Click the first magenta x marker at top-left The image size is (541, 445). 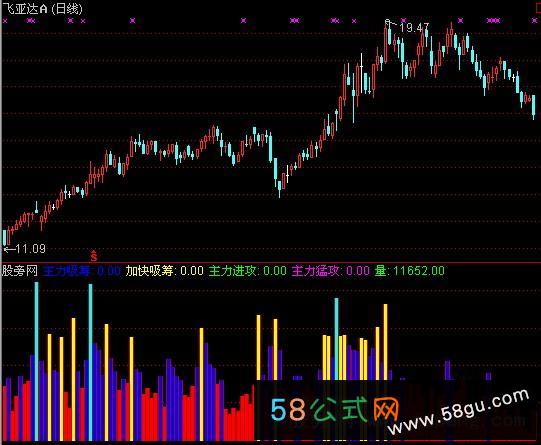tap(5, 21)
